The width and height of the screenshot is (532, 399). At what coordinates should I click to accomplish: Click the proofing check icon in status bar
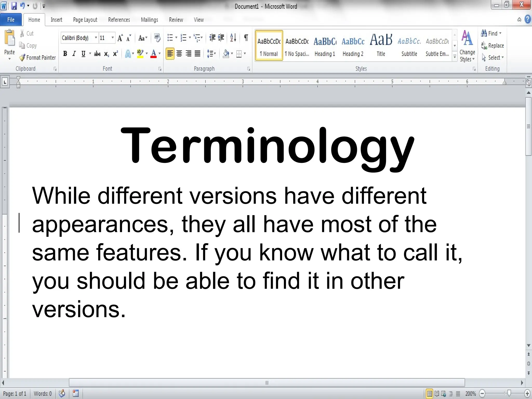click(x=62, y=393)
